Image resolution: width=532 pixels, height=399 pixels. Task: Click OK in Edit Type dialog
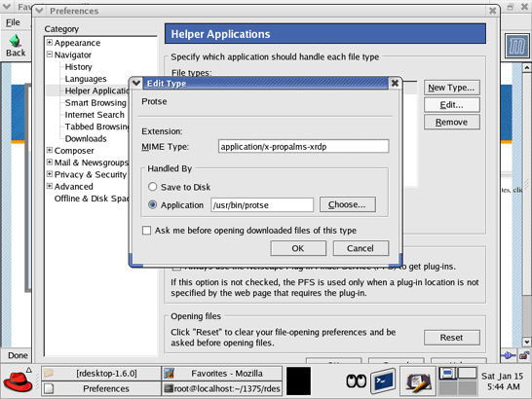pyautogui.click(x=298, y=248)
